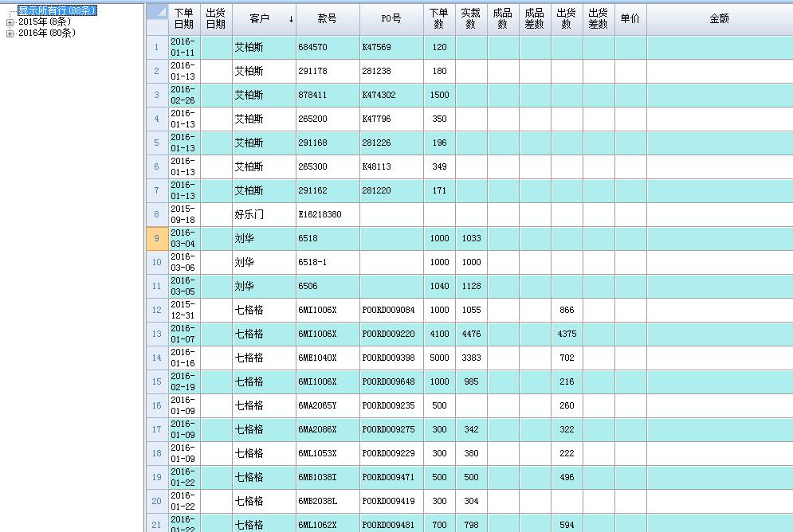Click the 款号 cell 6MB2038L
The image size is (793, 532).
click(328, 501)
